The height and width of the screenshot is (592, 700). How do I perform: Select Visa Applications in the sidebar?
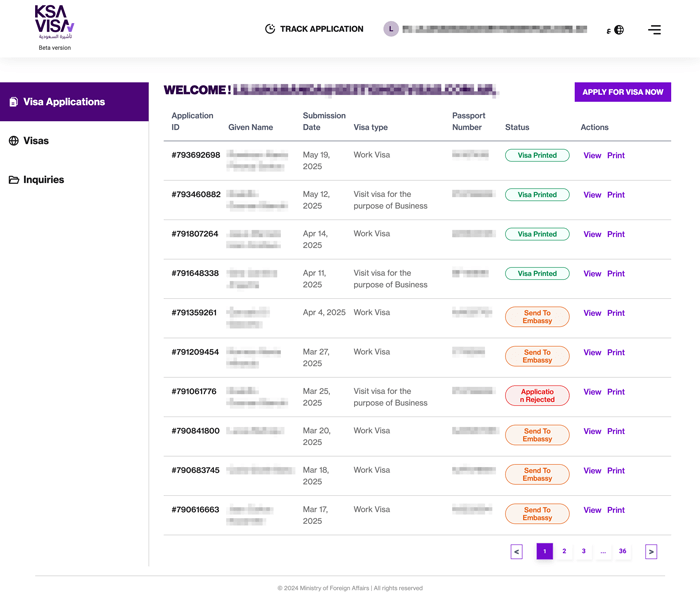[x=74, y=102]
